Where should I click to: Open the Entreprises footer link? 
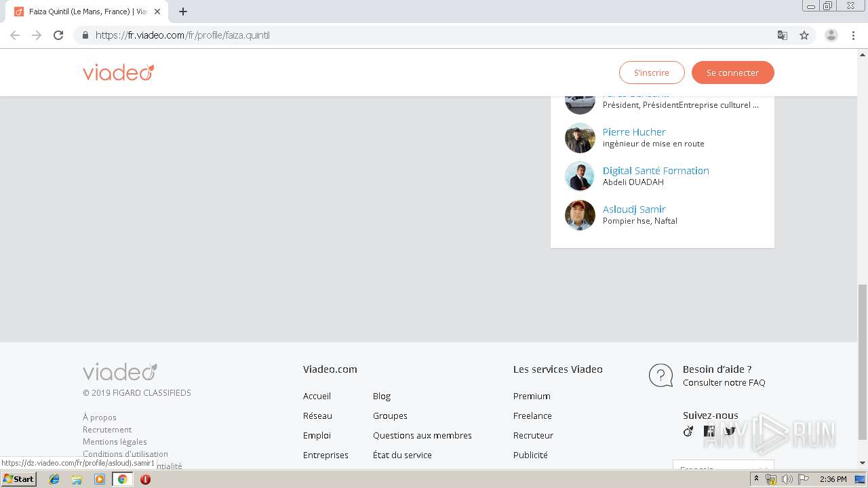click(325, 455)
